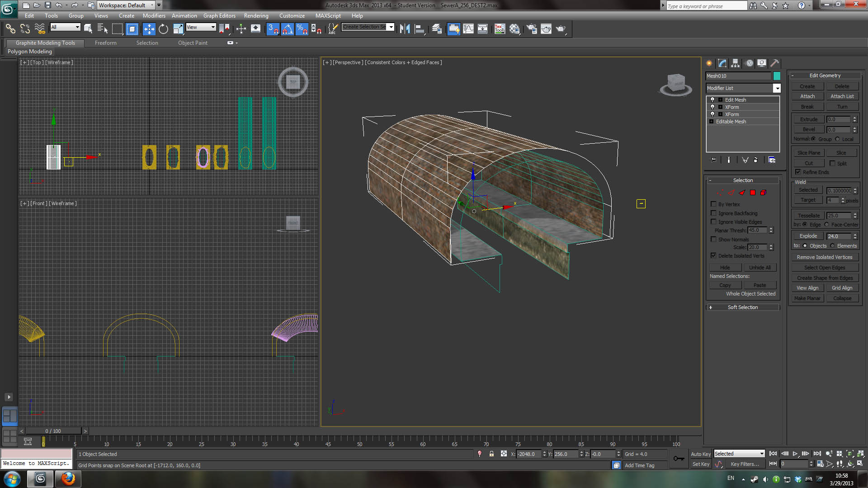Click the Attach List button
Viewport: 868px width, 488px height.
[x=842, y=96]
